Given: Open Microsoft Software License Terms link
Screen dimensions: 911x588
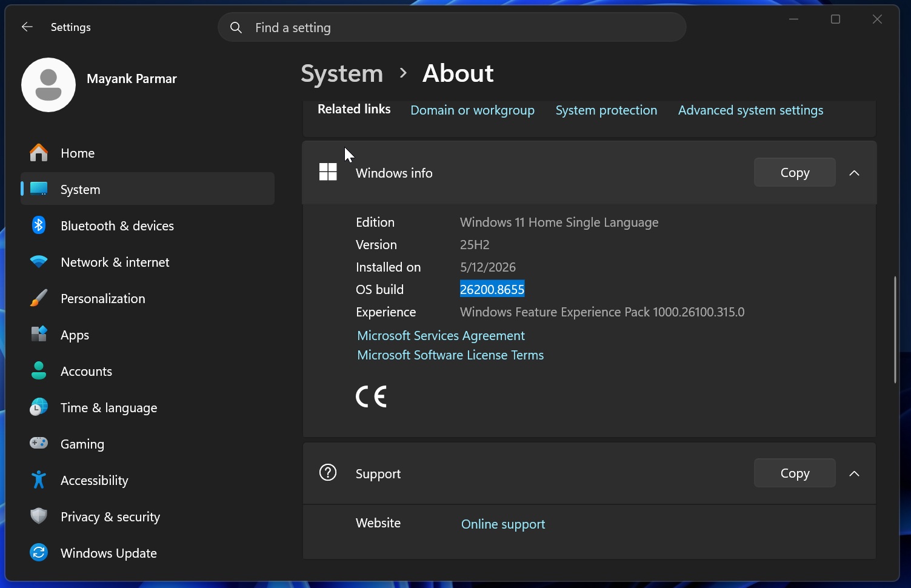Looking at the screenshot, I should (x=450, y=355).
